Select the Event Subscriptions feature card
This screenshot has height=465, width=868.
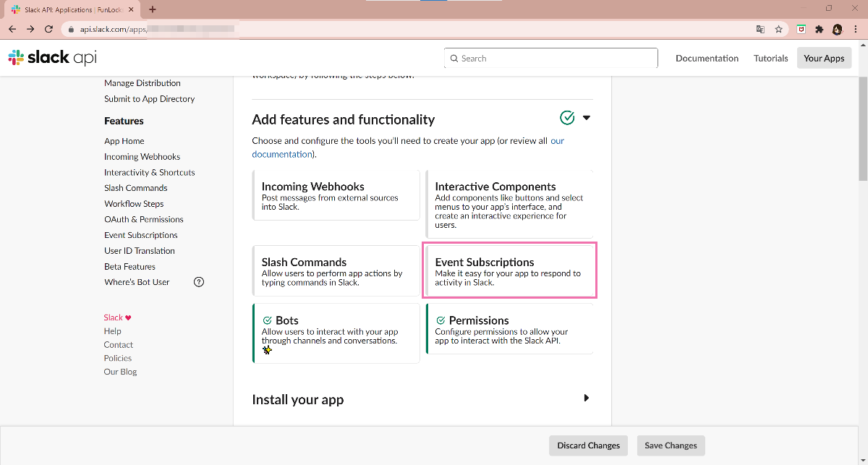point(510,271)
